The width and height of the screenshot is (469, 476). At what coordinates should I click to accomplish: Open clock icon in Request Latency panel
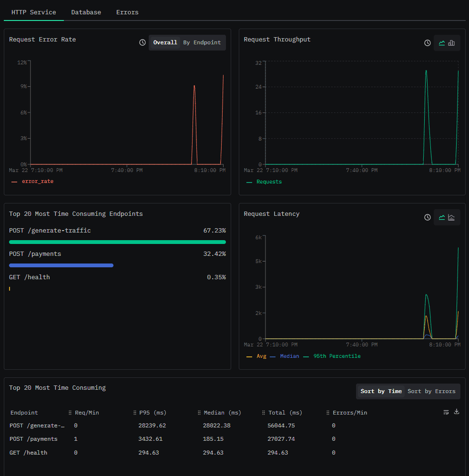[428, 217]
